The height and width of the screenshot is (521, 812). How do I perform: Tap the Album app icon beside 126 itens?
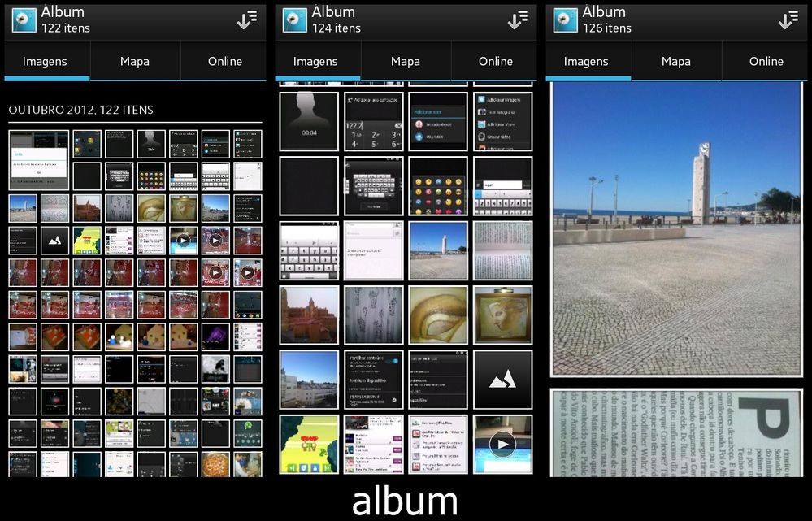(x=565, y=20)
